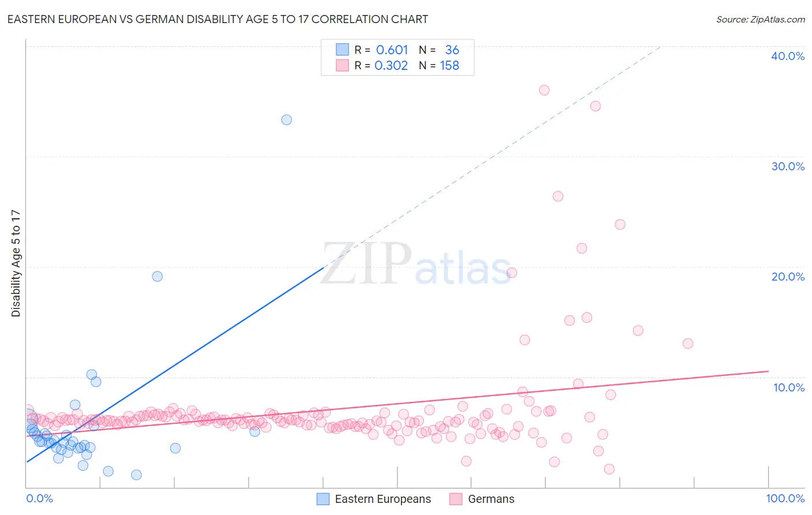Toggle the Germans legend entry
The height and width of the screenshot is (515, 812).
482,499
